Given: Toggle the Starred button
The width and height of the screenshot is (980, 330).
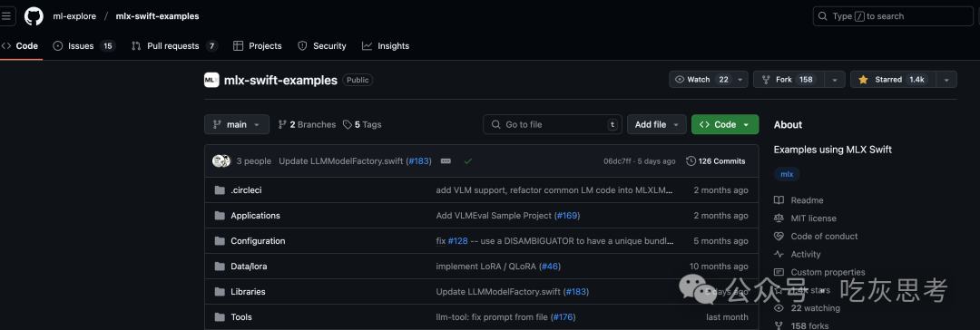Looking at the screenshot, I should pos(892,80).
